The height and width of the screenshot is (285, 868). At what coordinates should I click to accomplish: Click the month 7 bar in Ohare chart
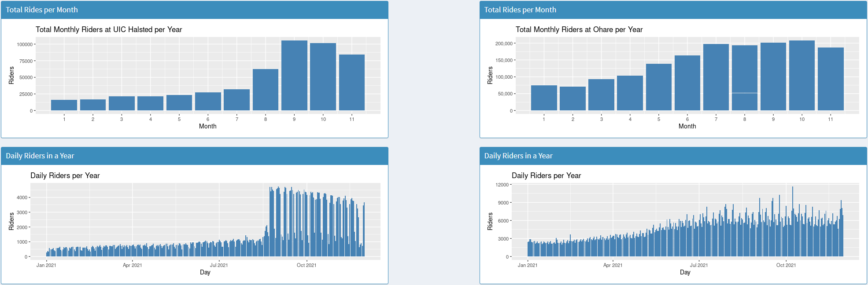click(x=716, y=77)
